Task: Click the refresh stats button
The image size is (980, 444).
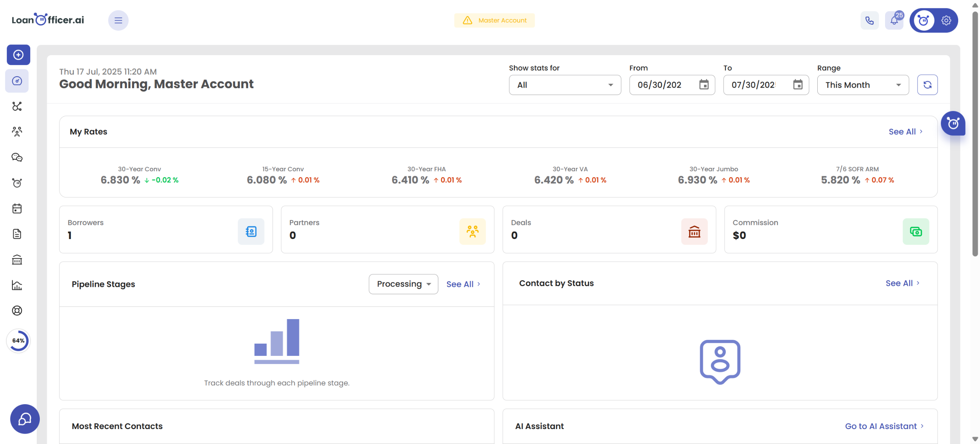Action: (x=927, y=85)
